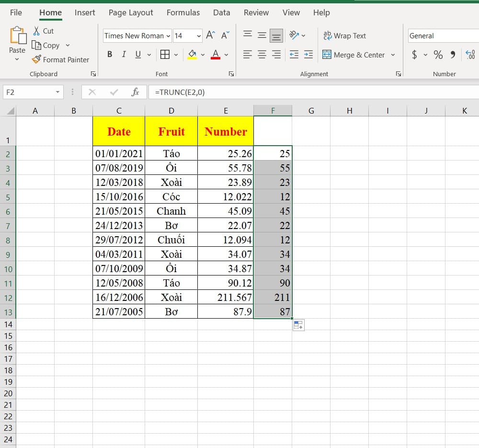Activate the Format Painter brush
479x448 pixels.
point(60,59)
